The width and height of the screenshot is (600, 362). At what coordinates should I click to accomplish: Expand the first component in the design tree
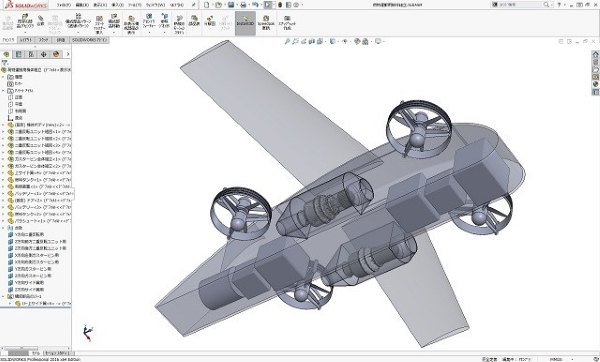coord(3,125)
